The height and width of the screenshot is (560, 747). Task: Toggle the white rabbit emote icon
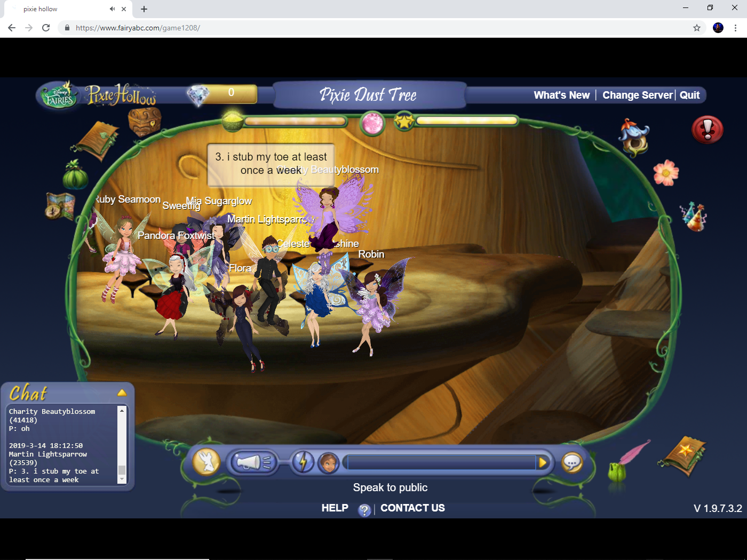[x=205, y=462]
